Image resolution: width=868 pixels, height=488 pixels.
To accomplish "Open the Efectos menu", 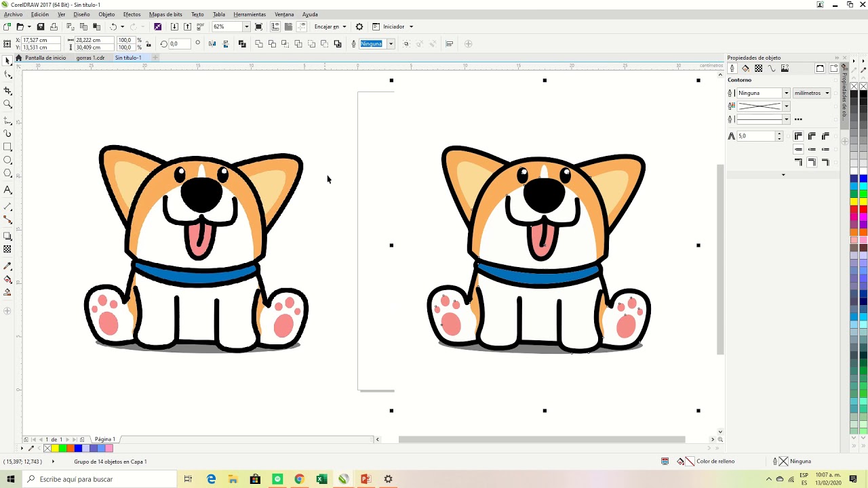I will pyautogui.click(x=132, y=14).
